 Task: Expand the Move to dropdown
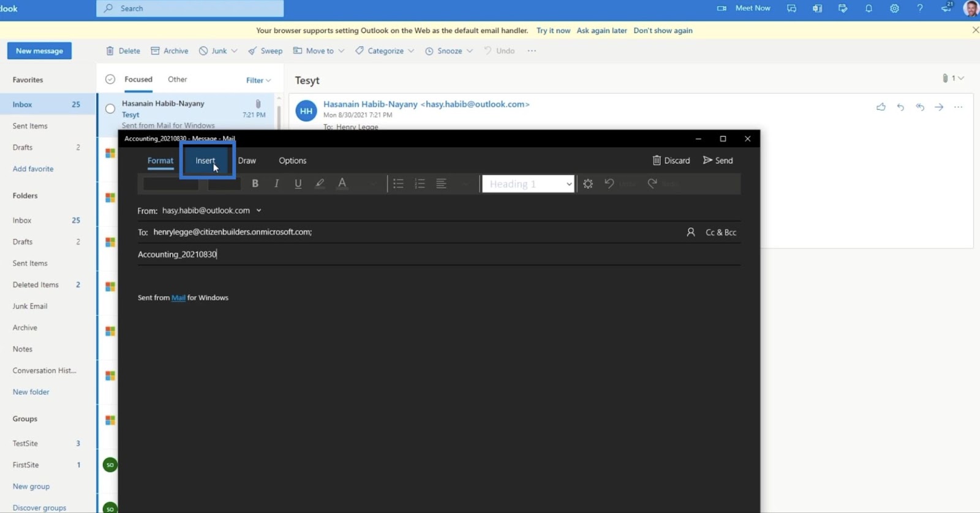pos(341,51)
